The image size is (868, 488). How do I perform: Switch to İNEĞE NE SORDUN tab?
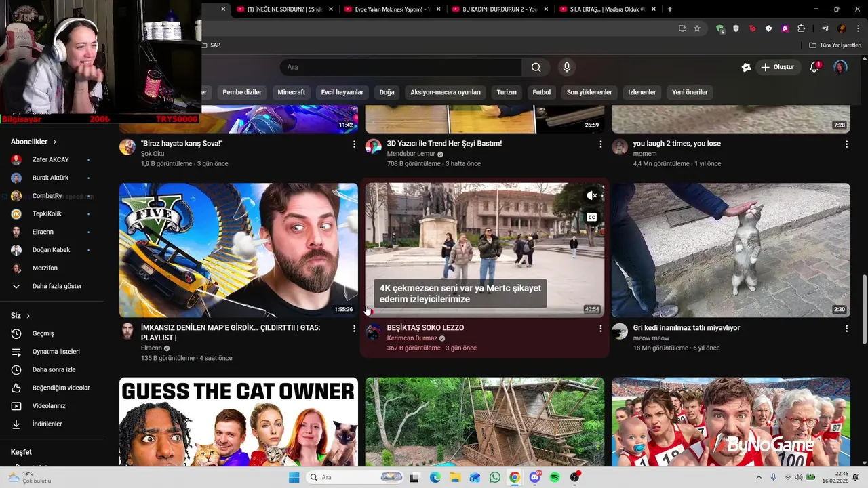(285, 9)
